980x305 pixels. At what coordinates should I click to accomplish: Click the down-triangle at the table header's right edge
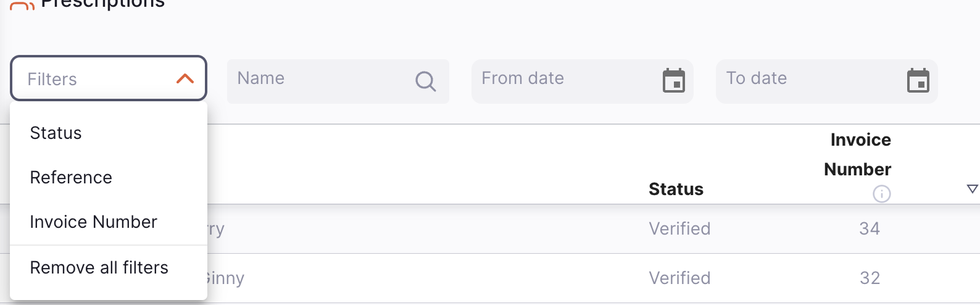click(972, 189)
